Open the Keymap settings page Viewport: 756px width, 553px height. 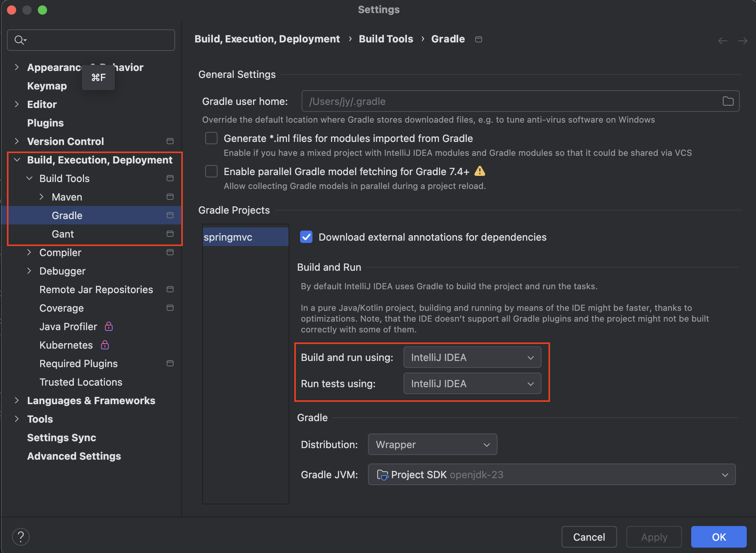pos(47,86)
